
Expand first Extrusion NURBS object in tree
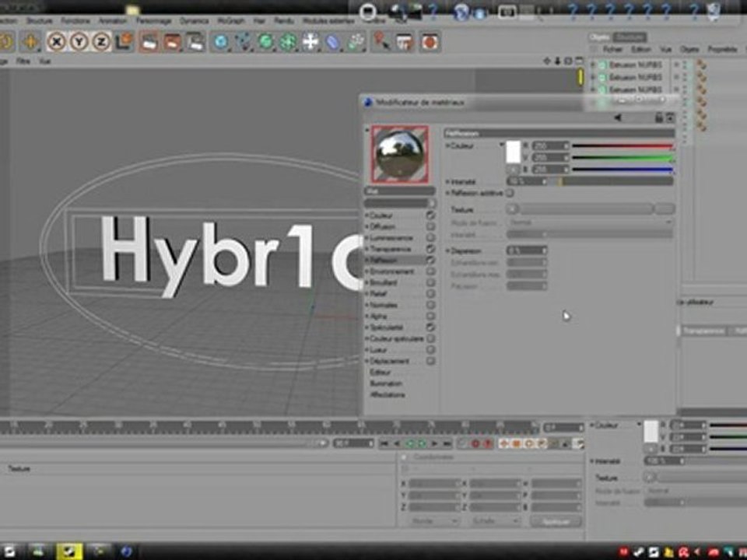point(594,65)
